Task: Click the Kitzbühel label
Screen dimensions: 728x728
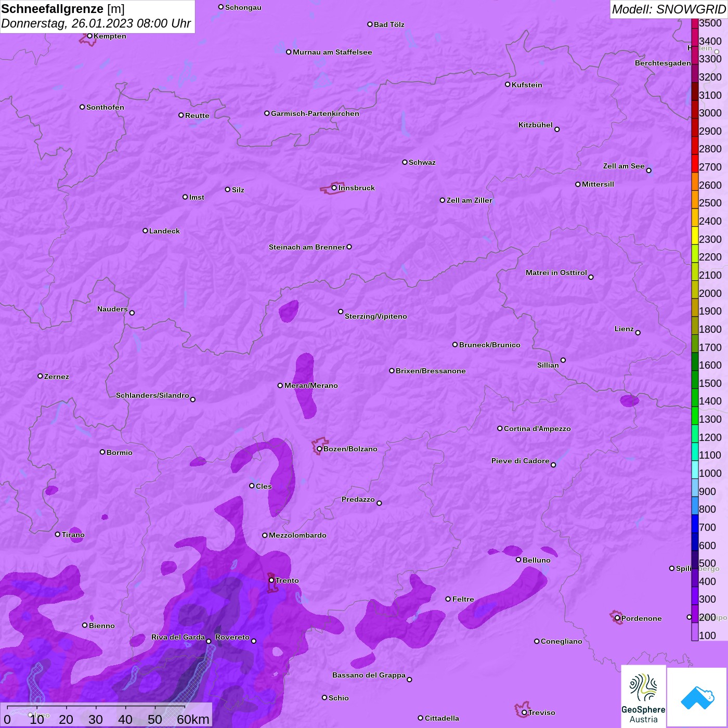Action: [x=536, y=125]
